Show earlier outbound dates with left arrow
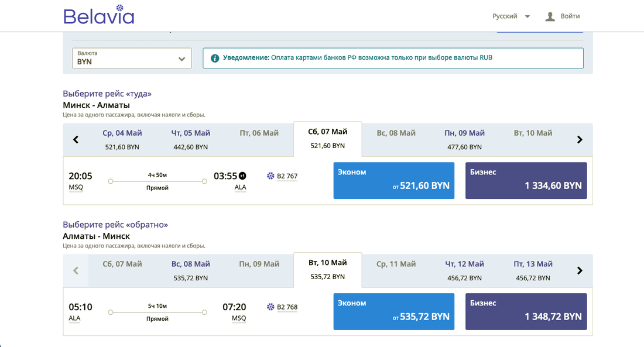The height and width of the screenshot is (347, 644). (76, 140)
